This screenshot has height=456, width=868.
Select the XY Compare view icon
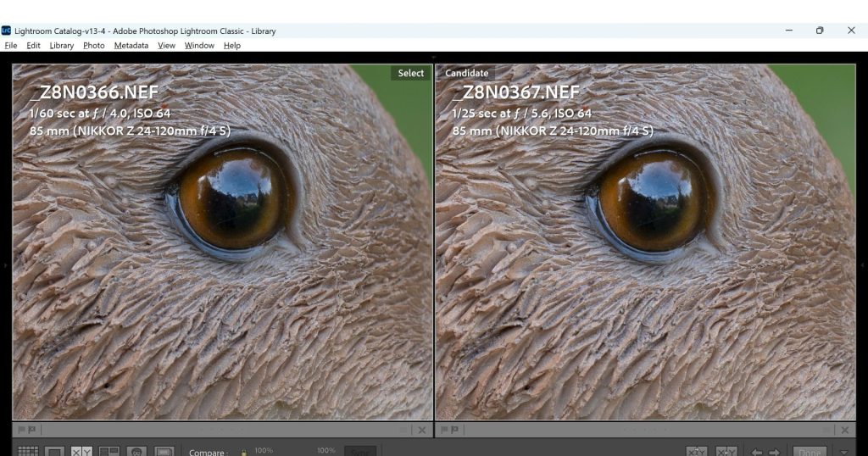click(81, 452)
